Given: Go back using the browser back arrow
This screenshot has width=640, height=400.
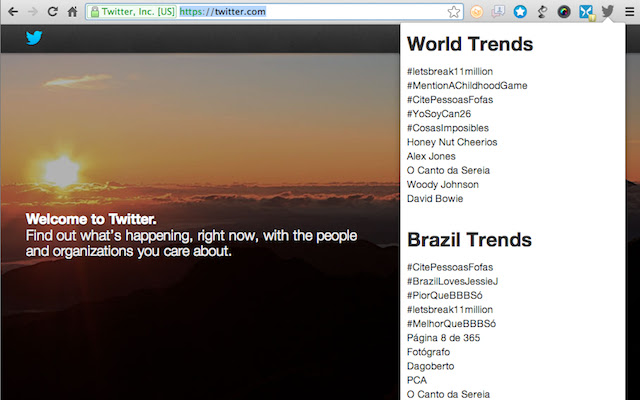Looking at the screenshot, I should tap(13, 11).
